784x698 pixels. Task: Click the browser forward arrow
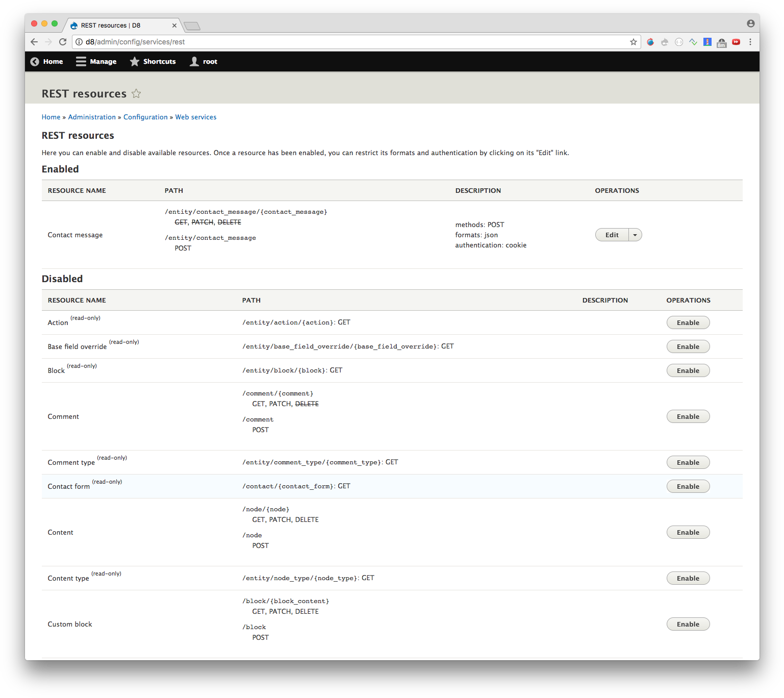coord(48,42)
